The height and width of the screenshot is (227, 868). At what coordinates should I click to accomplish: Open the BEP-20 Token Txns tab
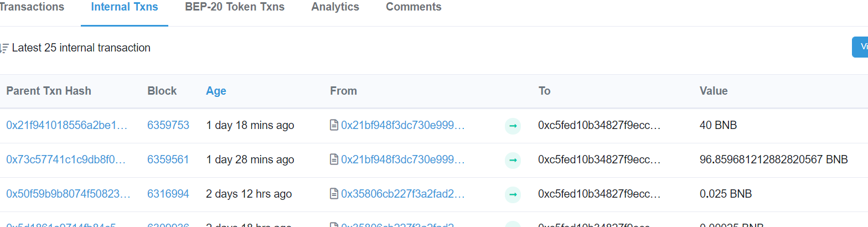point(235,7)
